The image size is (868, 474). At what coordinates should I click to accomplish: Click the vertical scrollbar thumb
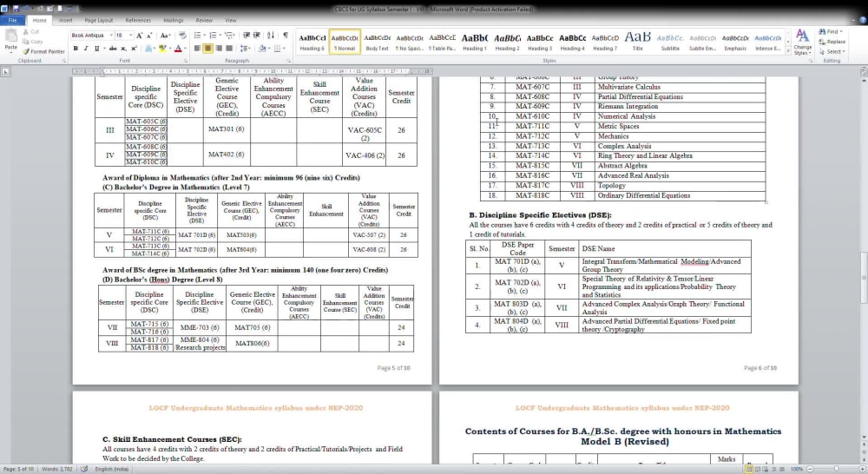864,277
